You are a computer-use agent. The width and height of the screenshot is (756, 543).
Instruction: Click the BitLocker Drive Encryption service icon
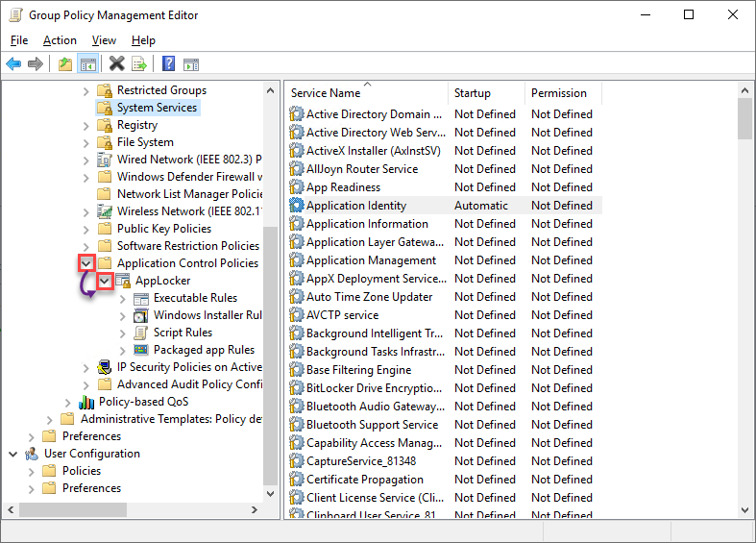tap(296, 388)
